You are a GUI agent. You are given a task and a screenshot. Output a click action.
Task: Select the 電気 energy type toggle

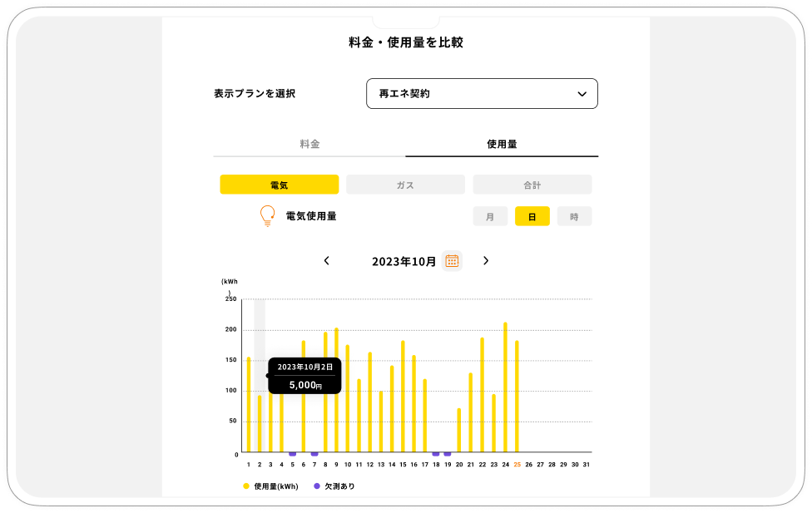coord(279,185)
